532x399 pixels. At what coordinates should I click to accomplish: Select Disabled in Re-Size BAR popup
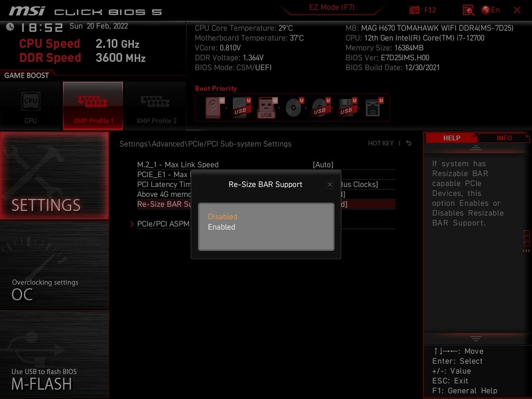click(222, 217)
